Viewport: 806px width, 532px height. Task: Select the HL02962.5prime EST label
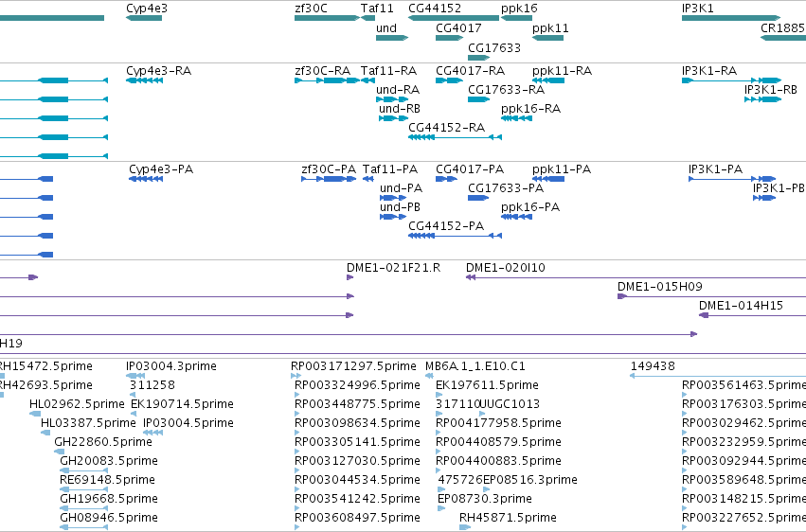[x=77, y=404]
